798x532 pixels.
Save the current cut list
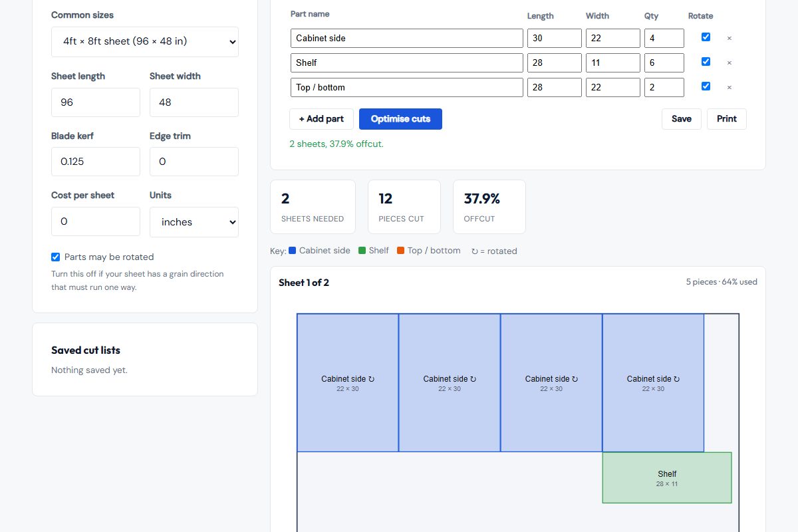(x=682, y=119)
